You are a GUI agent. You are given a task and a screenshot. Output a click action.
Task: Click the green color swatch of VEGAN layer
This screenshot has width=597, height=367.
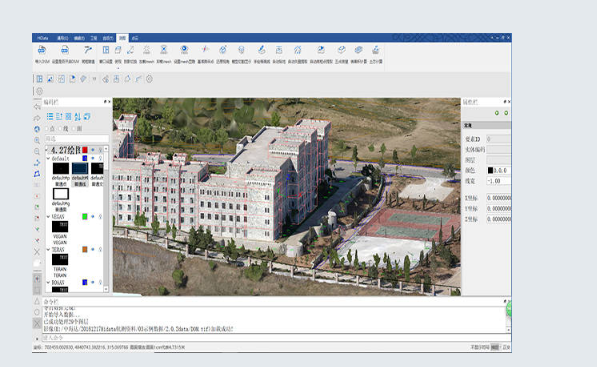pyautogui.click(x=85, y=217)
